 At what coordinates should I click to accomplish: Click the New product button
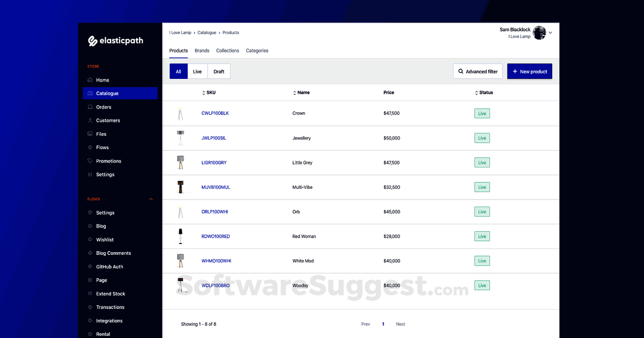pyautogui.click(x=530, y=71)
